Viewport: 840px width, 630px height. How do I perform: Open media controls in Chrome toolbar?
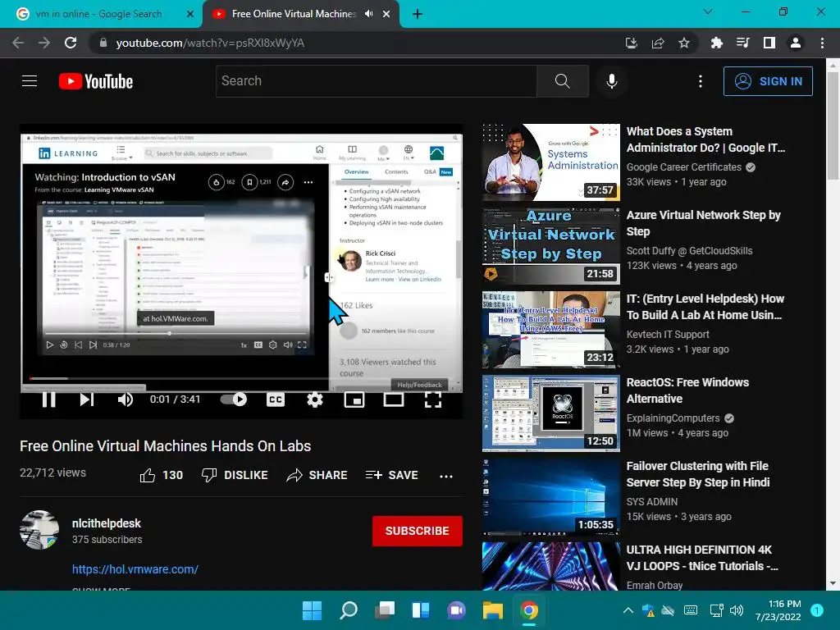point(742,43)
